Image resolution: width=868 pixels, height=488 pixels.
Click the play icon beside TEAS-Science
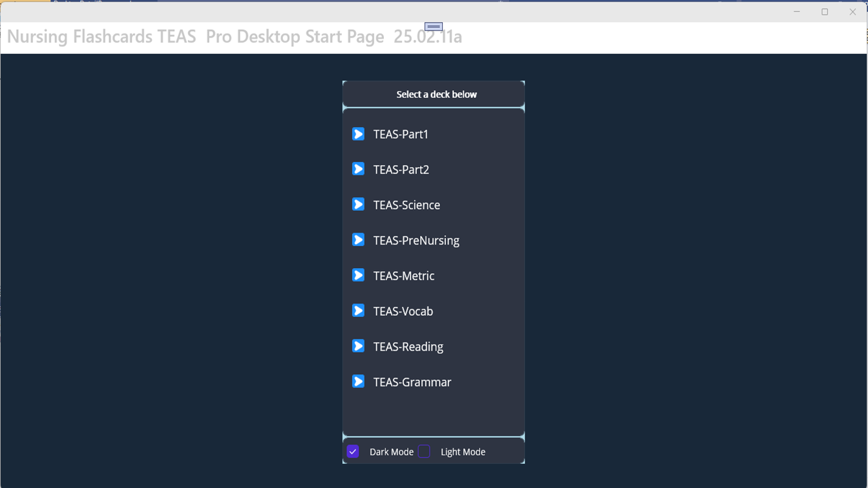point(358,205)
